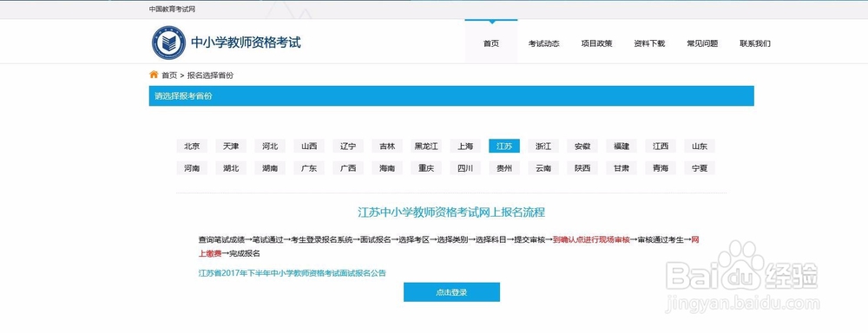Screen dimensions: 868x333
Task: Click the 中小学教师资格考试 site title
Action: [246, 42]
